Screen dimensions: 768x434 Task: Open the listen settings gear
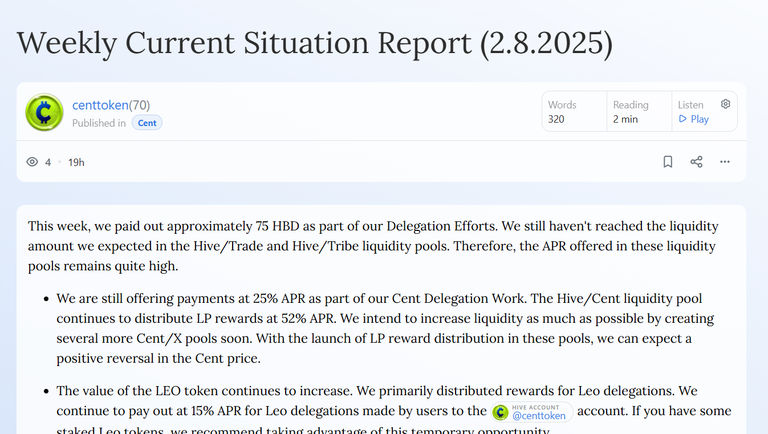[x=725, y=104]
